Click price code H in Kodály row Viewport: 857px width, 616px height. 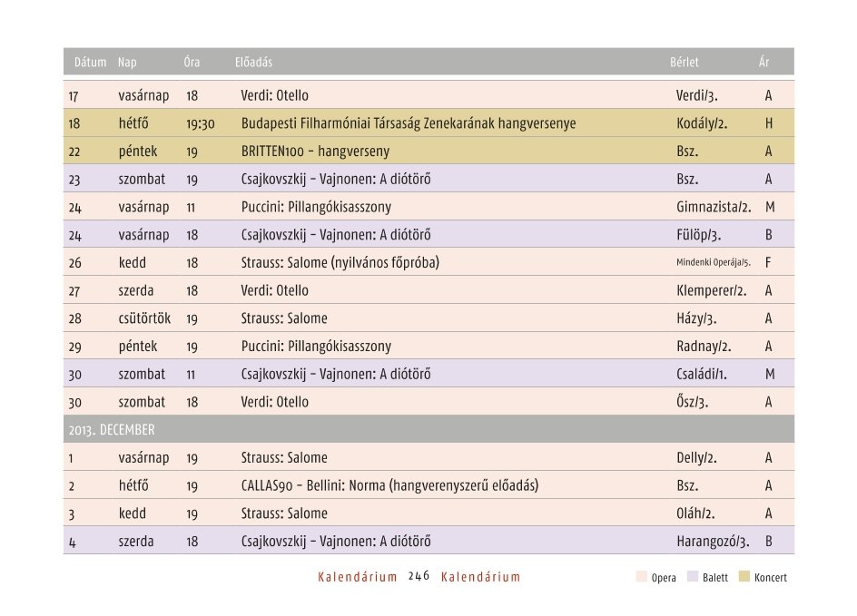768,123
